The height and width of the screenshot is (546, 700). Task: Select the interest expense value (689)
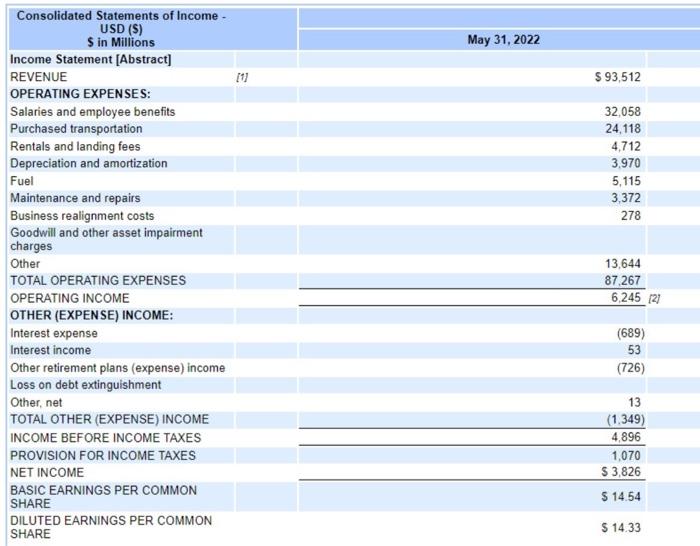pos(631,333)
